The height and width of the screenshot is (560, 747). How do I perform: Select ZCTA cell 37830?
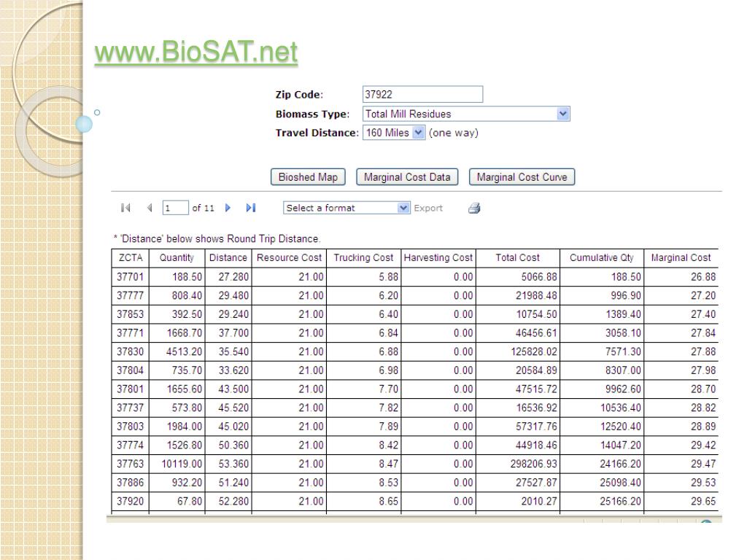(130, 351)
